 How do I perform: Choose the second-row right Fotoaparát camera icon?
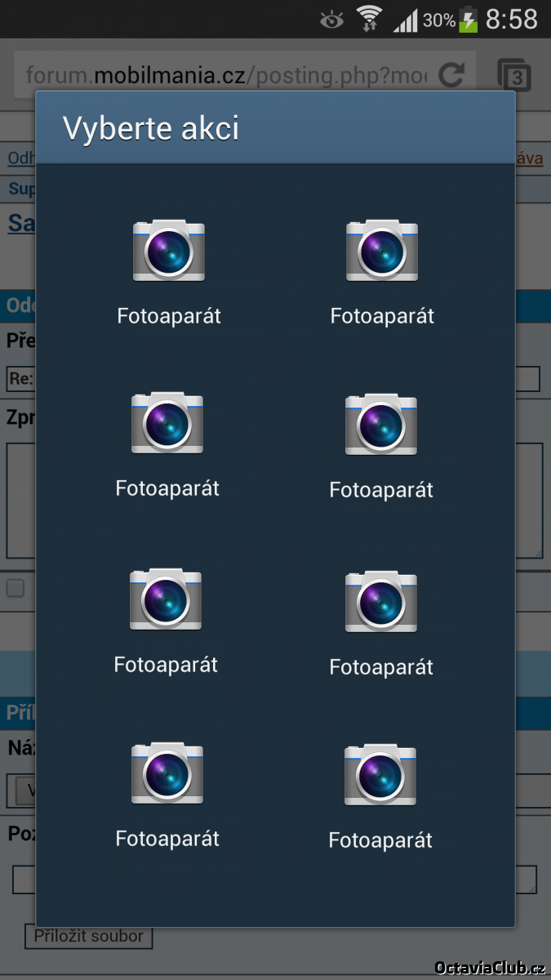[x=381, y=425]
